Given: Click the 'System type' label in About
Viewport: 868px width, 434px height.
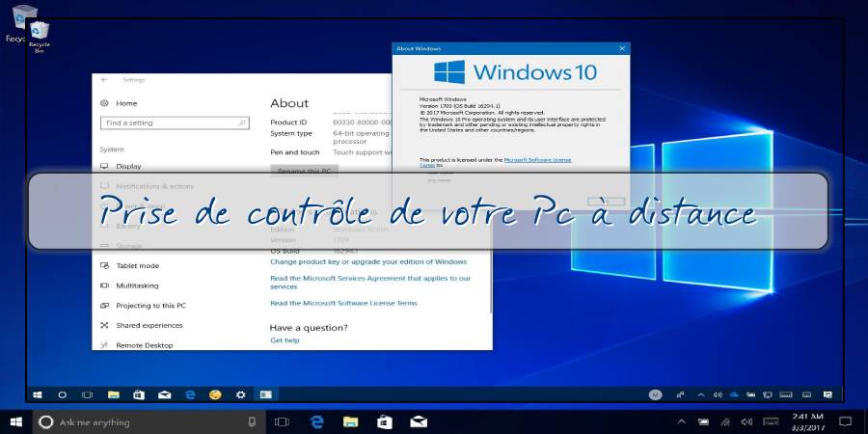Looking at the screenshot, I should pos(291,133).
